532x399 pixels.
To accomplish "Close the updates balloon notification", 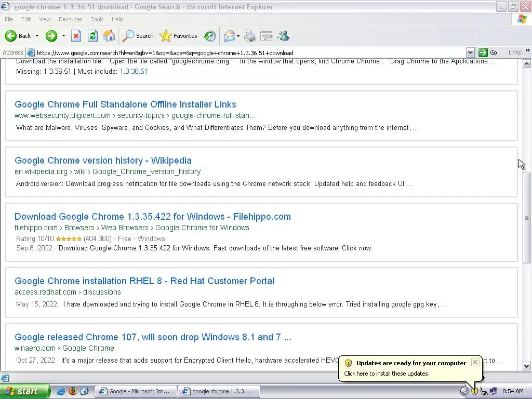I will (475, 362).
